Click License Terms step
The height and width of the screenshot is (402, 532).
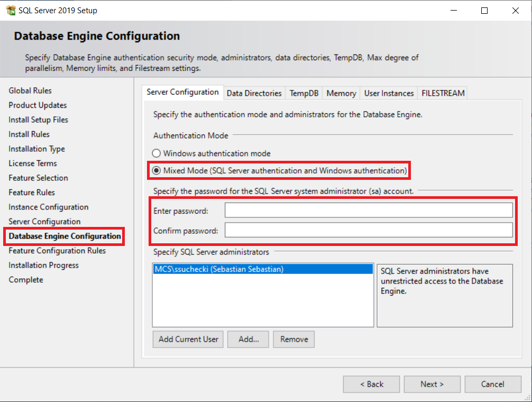pos(33,163)
